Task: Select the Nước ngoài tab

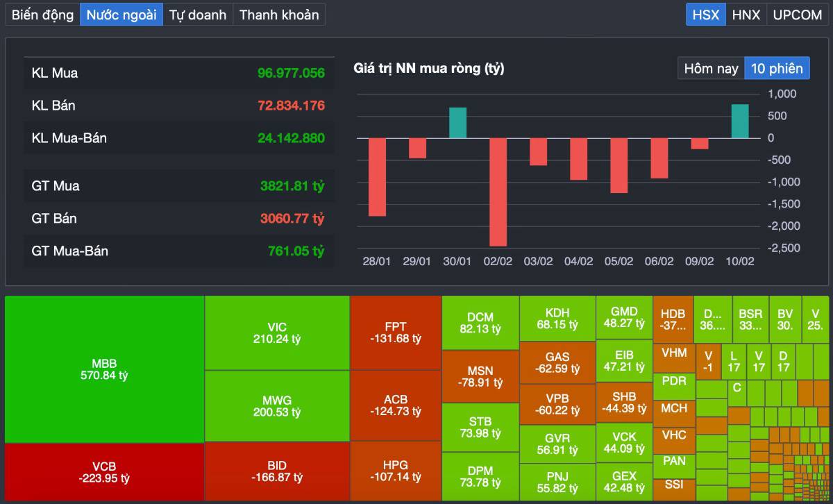Action: (x=121, y=15)
